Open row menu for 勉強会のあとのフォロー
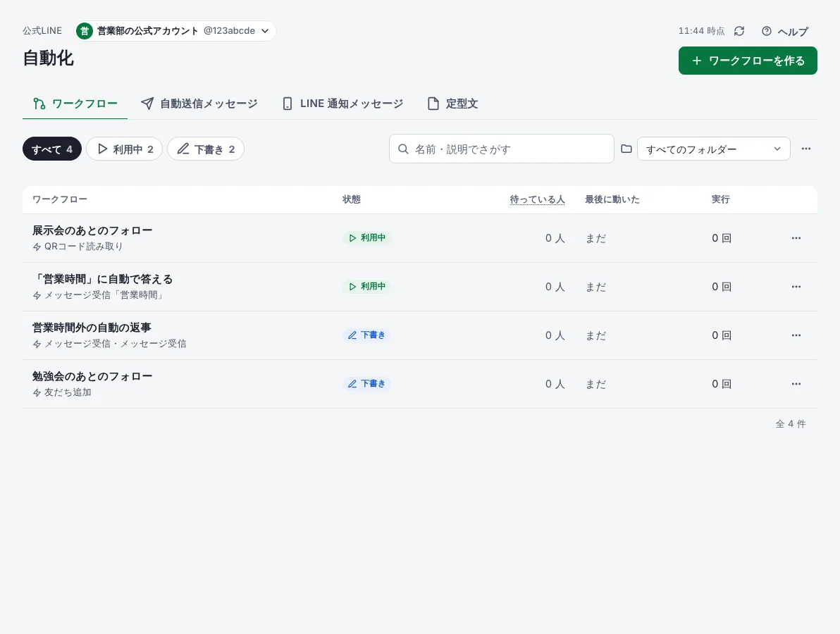This screenshot has width=840, height=634. 796,385
